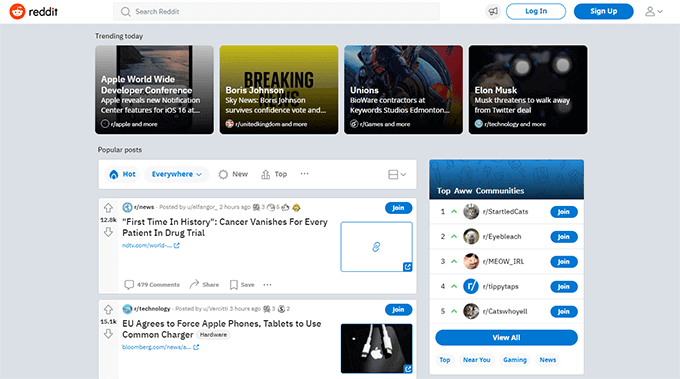Open u/elfangor poster profile link
The height and width of the screenshot is (379, 680).
tap(202, 207)
